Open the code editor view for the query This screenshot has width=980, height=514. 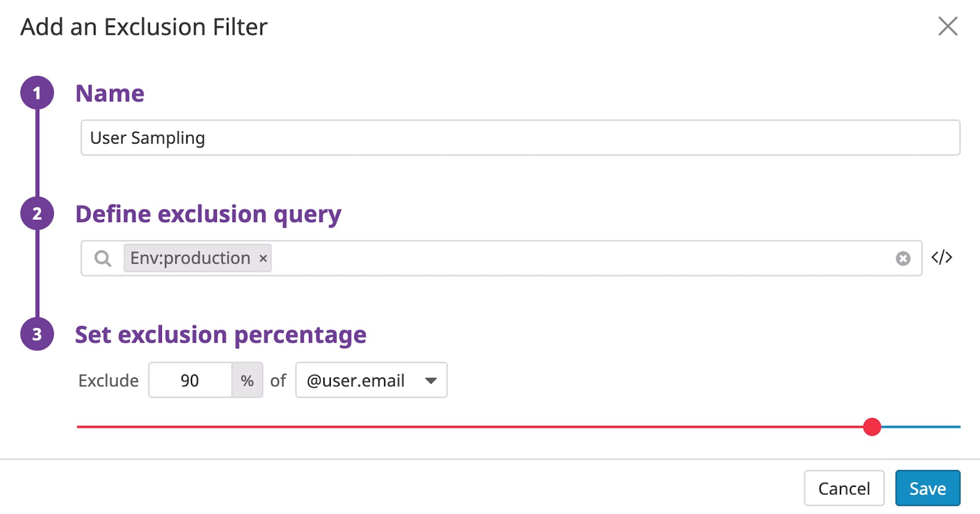pyautogui.click(x=942, y=258)
